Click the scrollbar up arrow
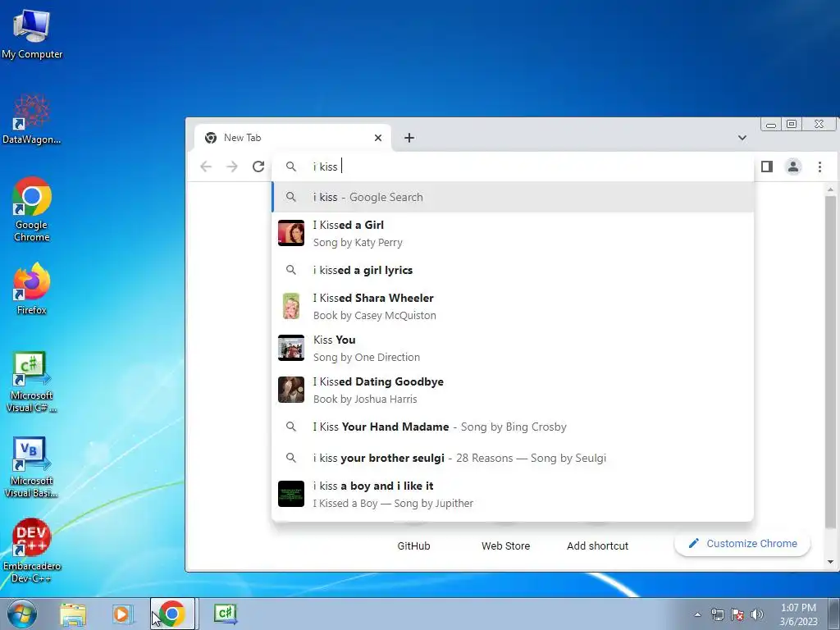This screenshot has width=840, height=630. tap(830, 189)
